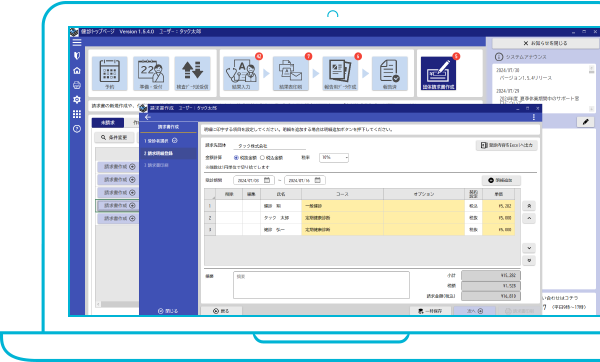This screenshot has height=362, width=600.
Task: Click the 請求先団体 name field
Action: [x=270, y=146]
